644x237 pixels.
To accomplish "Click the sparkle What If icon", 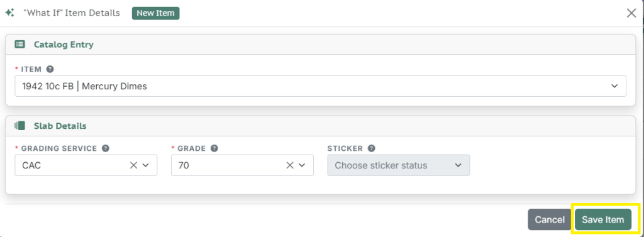I will click(x=10, y=13).
